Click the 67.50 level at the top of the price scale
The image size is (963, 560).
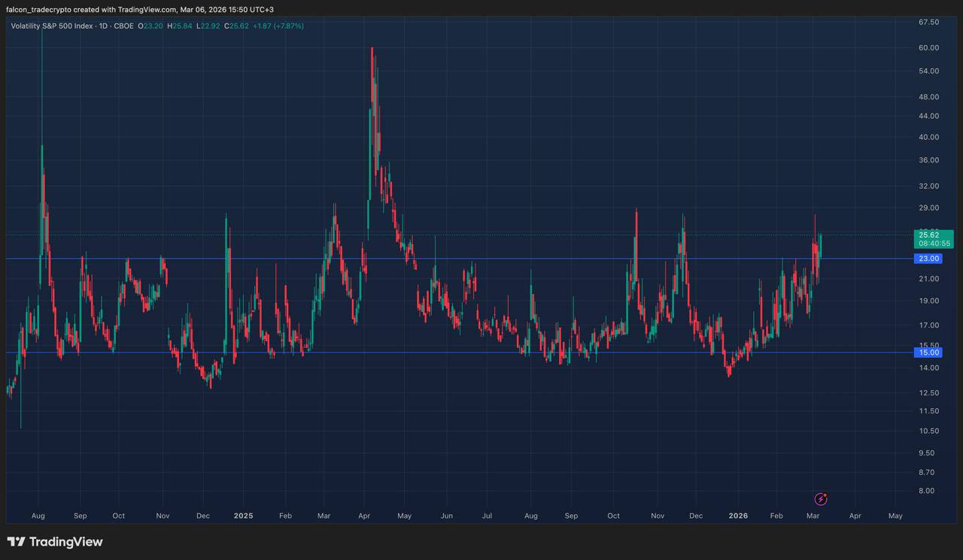pyautogui.click(x=928, y=23)
